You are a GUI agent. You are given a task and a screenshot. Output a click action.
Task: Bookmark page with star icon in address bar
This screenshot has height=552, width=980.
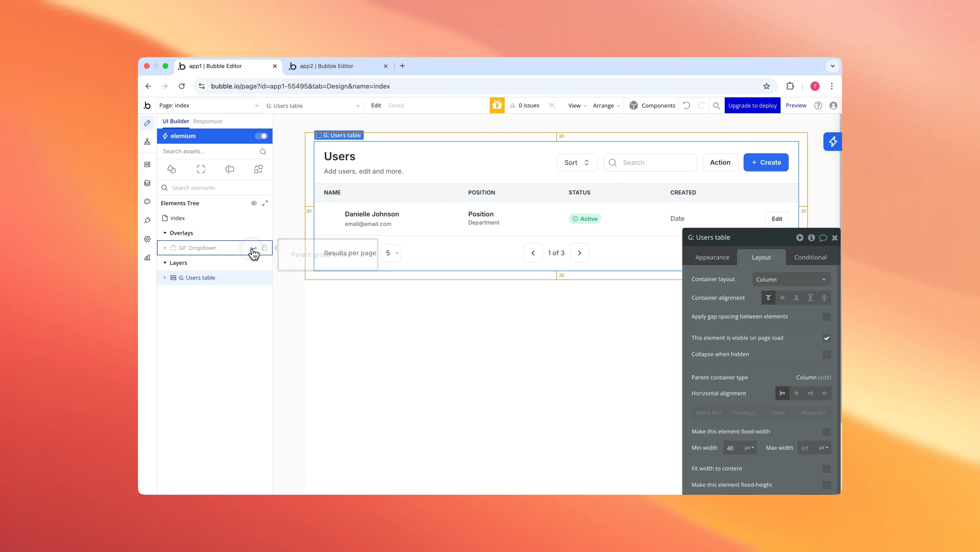[x=766, y=86]
